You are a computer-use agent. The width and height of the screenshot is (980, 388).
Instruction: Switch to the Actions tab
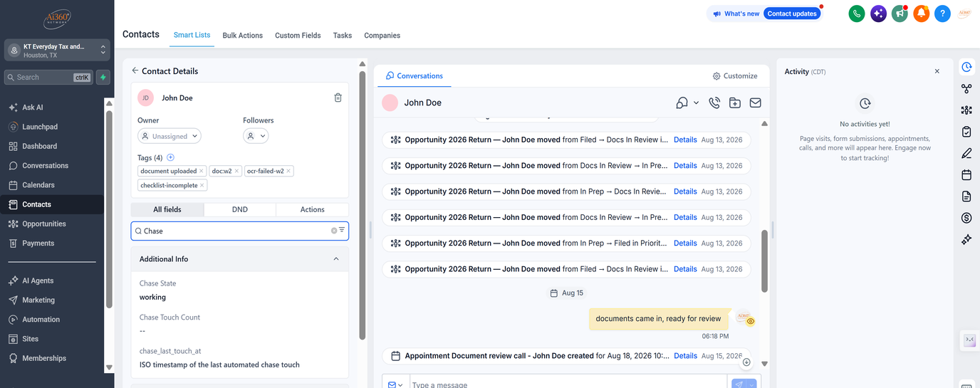pyautogui.click(x=313, y=209)
